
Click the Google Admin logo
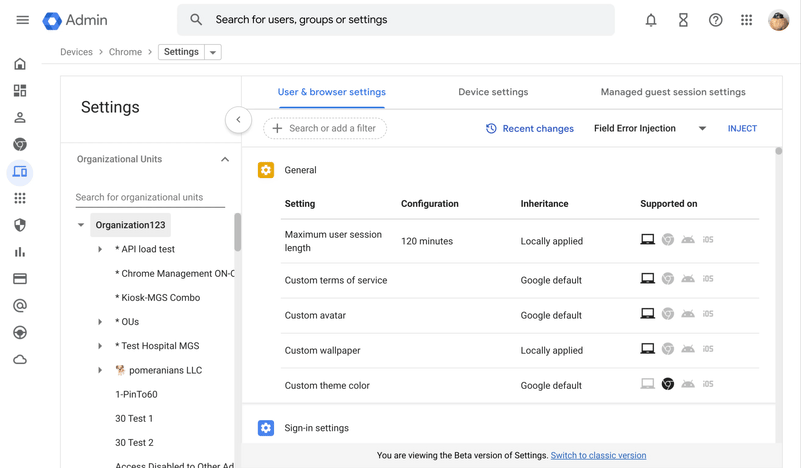(x=75, y=20)
